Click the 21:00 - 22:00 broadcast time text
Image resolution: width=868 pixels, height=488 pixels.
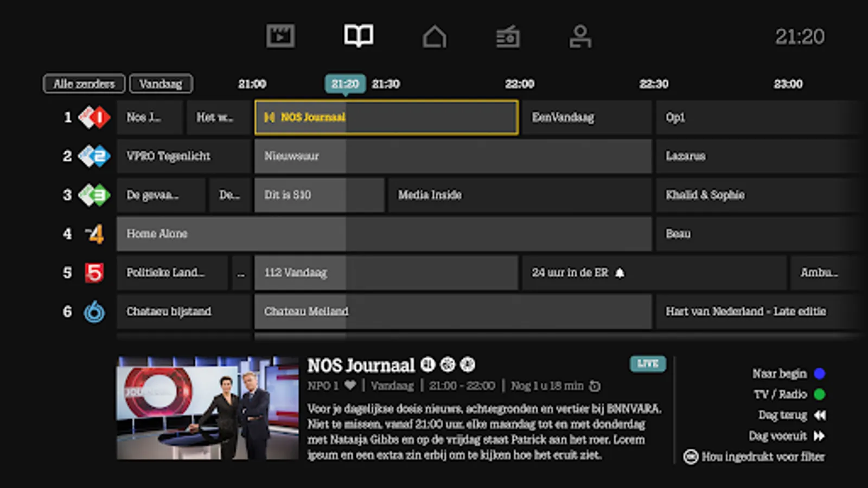(462, 386)
